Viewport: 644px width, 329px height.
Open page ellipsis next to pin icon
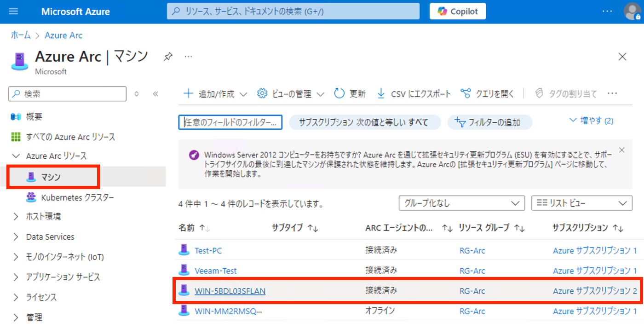point(188,57)
